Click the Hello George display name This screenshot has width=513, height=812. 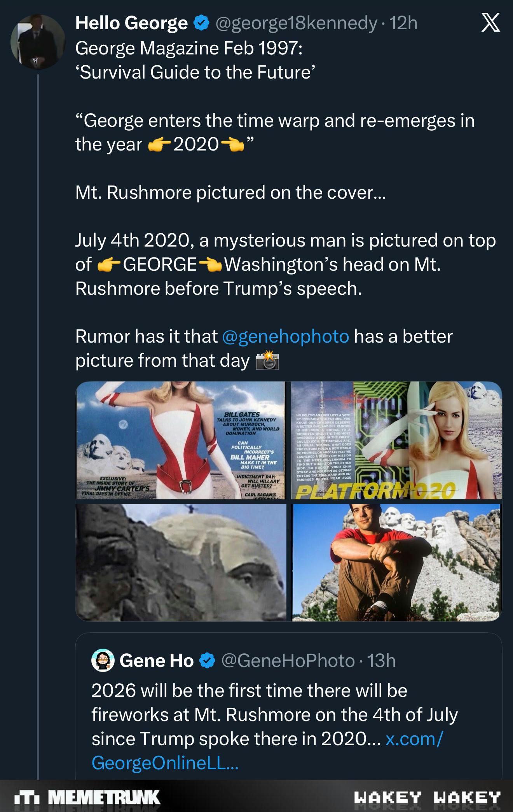pos(131,23)
